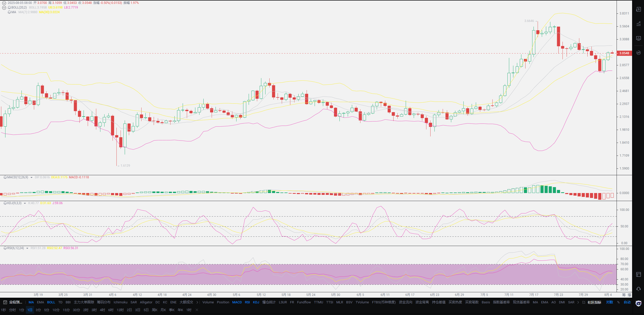Screen dimensions: 644x315
Task: Add the 爆仓统计 sub indicator
Action: (x=269, y=302)
